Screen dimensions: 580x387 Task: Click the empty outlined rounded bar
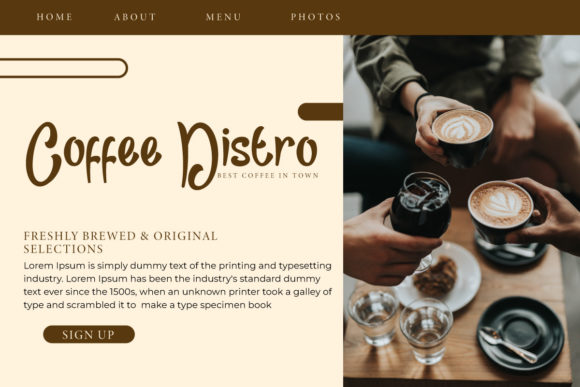click(x=64, y=68)
